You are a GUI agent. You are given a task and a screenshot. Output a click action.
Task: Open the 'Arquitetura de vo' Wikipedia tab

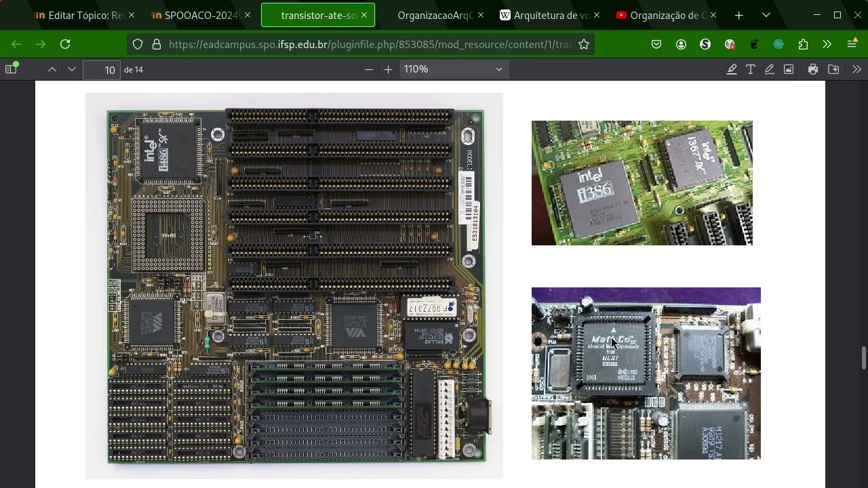551,15
